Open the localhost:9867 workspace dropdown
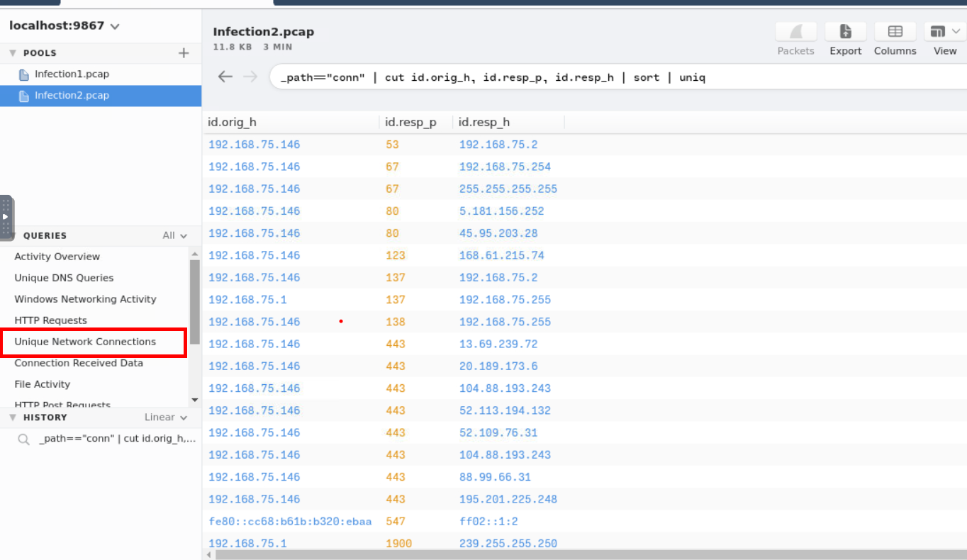 tap(65, 26)
